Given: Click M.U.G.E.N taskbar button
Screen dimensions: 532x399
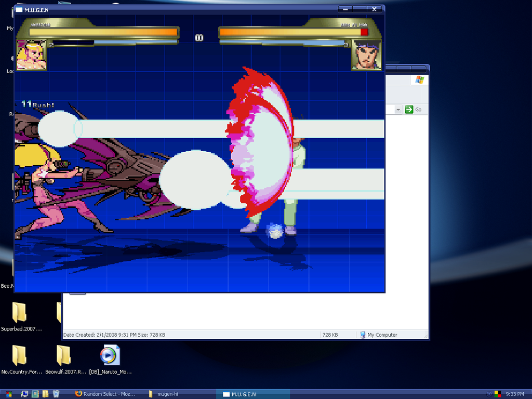Looking at the screenshot, I should [x=253, y=394].
